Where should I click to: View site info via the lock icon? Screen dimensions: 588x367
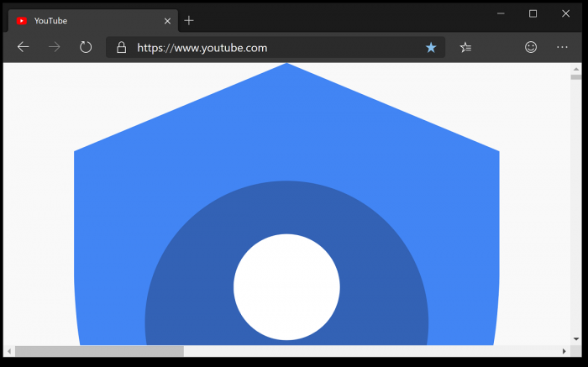(121, 47)
